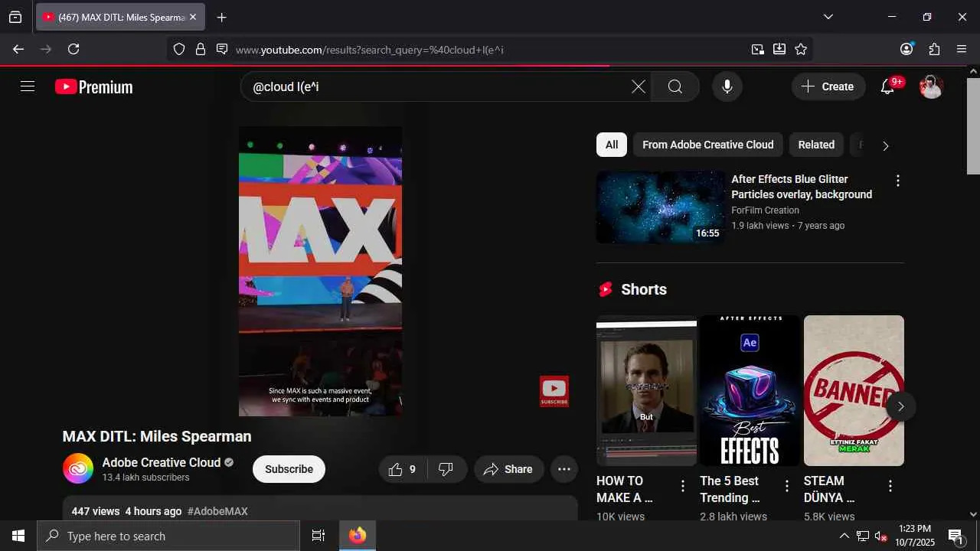Like the MAX DITL video
Image resolution: width=980 pixels, height=551 pixels.
[x=403, y=469]
